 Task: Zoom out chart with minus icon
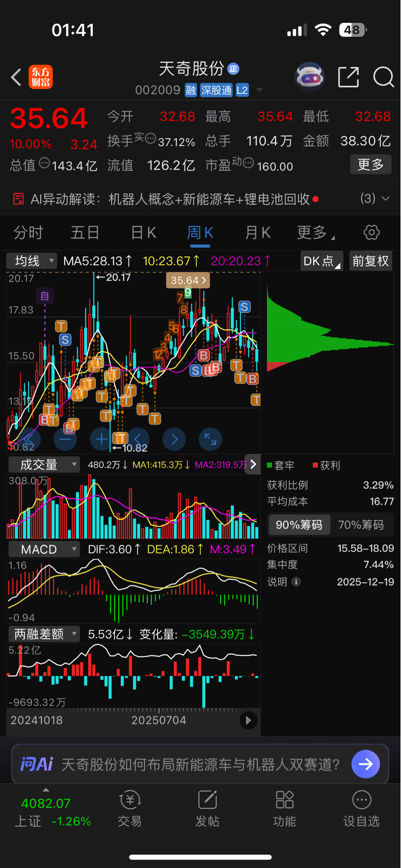pos(65,439)
